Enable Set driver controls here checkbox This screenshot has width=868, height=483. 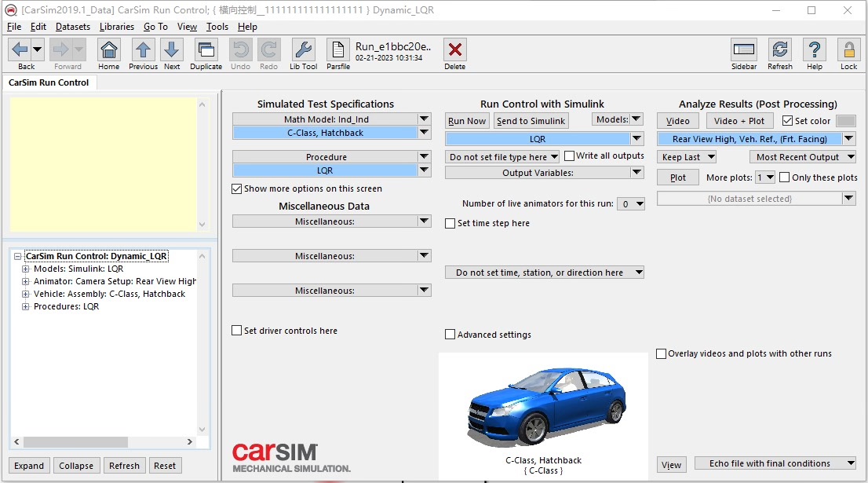click(237, 331)
